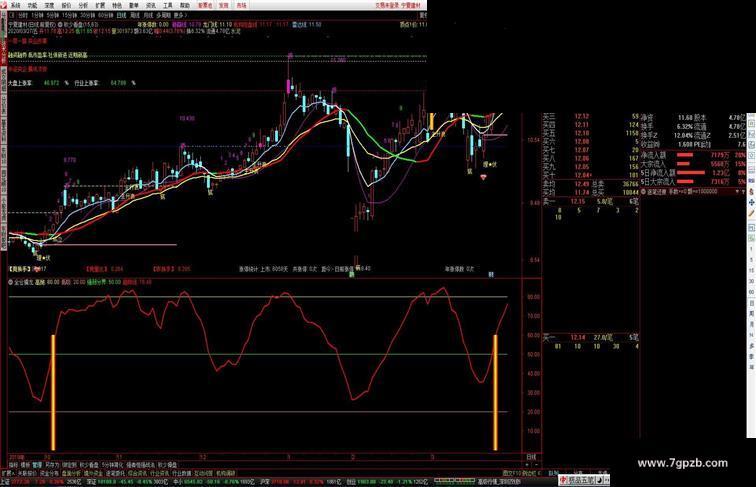Select the 月线 monthly period
The image size is (756, 487).
148,15
